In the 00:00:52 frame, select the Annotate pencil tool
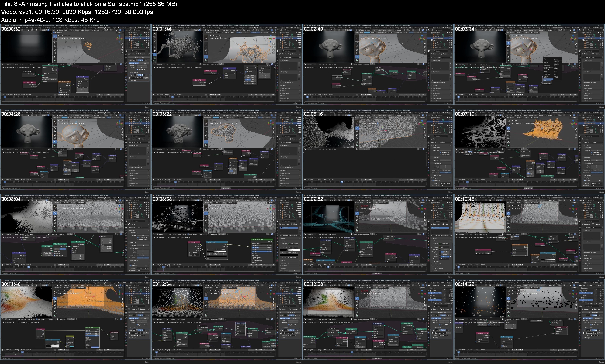The image size is (605, 364). point(55,57)
